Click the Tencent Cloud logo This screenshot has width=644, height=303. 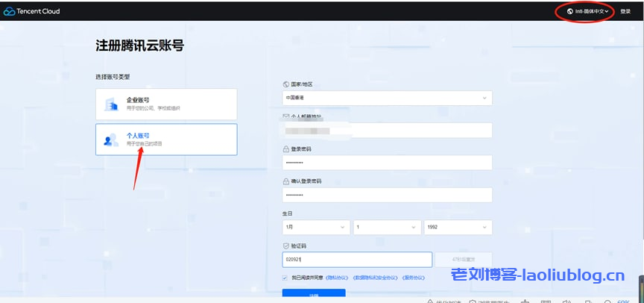pos(32,11)
